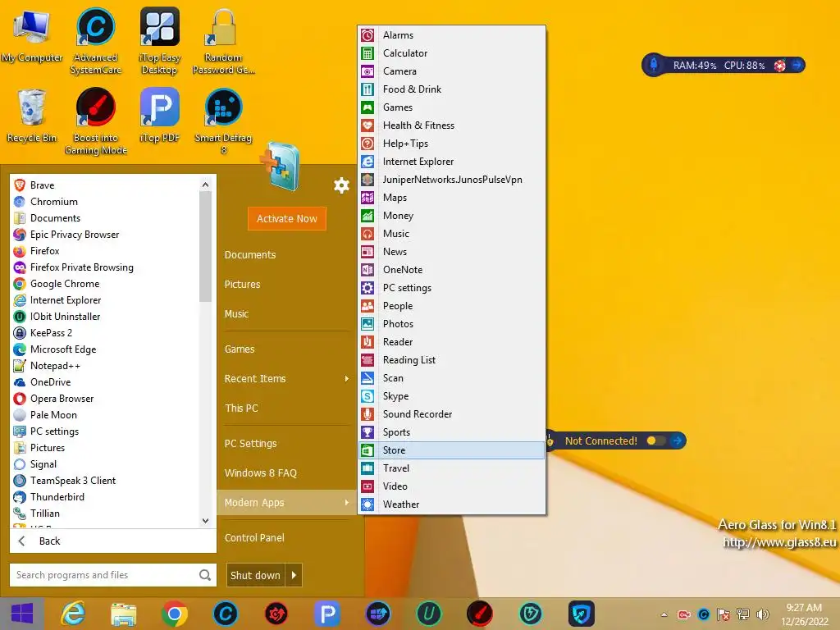Open File Explorer from the taskbar
The width and height of the screenshot is (840, 630).
click(x=124, y=614)
